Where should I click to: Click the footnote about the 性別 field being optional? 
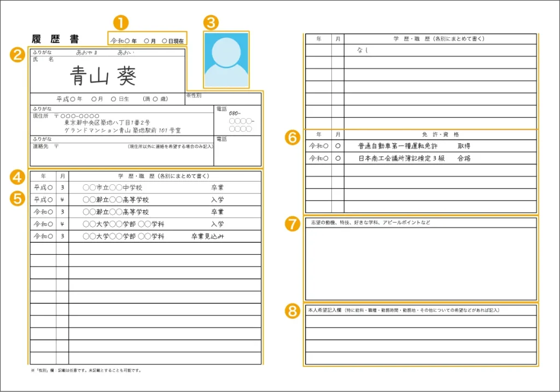click(86, 371)
